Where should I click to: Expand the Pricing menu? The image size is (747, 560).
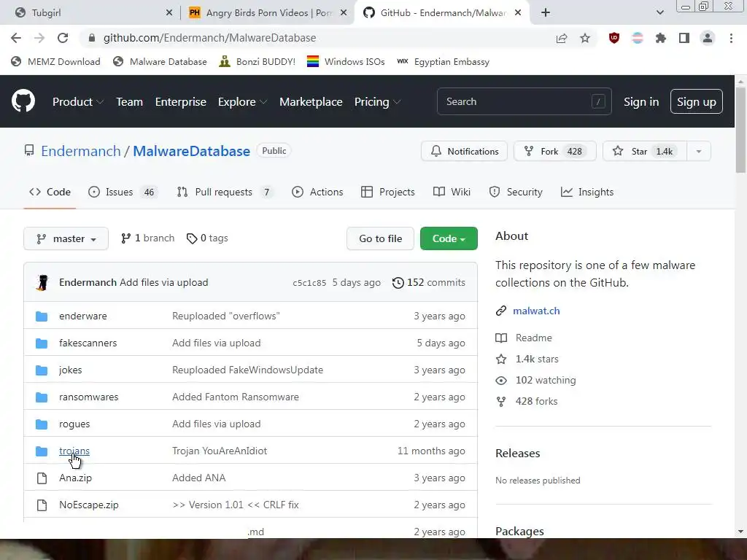pyautogui.click(x=377, y=102)
